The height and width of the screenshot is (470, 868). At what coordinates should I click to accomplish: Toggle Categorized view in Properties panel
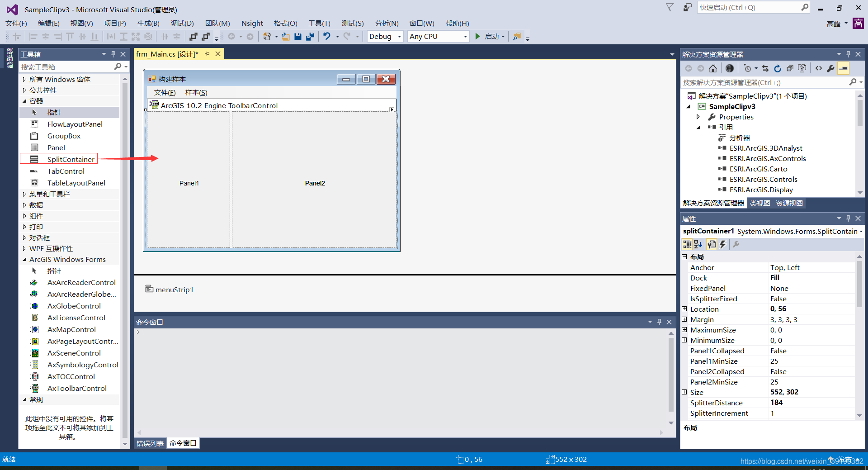point(687,244)
